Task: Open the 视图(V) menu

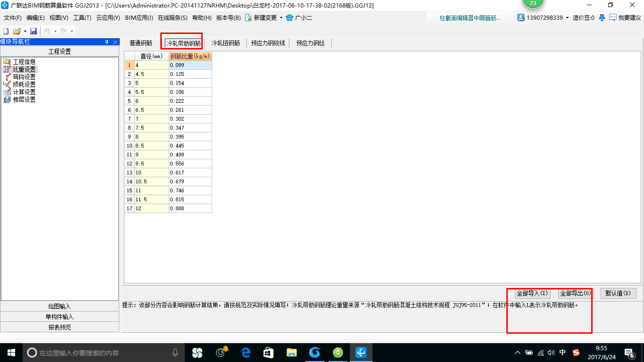Action: click(58, 18)
